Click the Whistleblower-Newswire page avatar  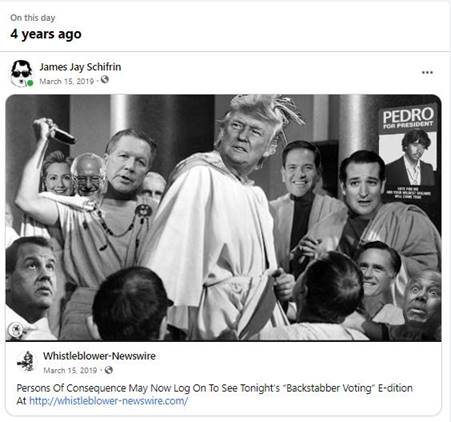click(26, 361)
